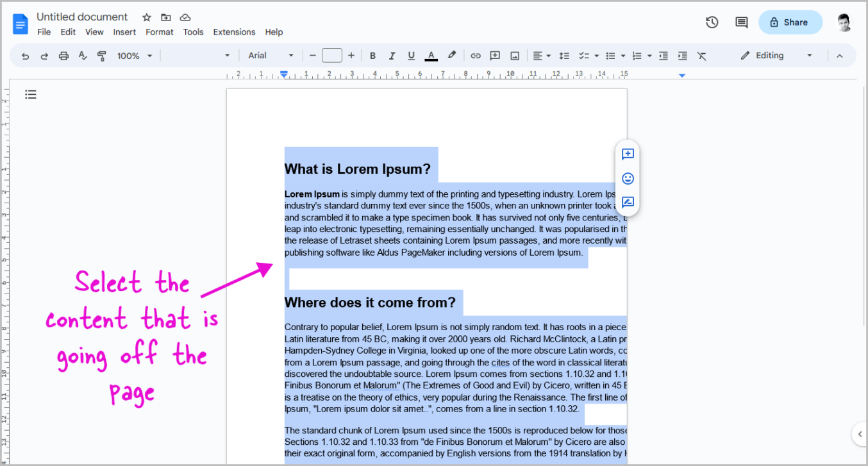Click the font size input box
The height and width of the screenshot is (466, 868).
[331, 56]
